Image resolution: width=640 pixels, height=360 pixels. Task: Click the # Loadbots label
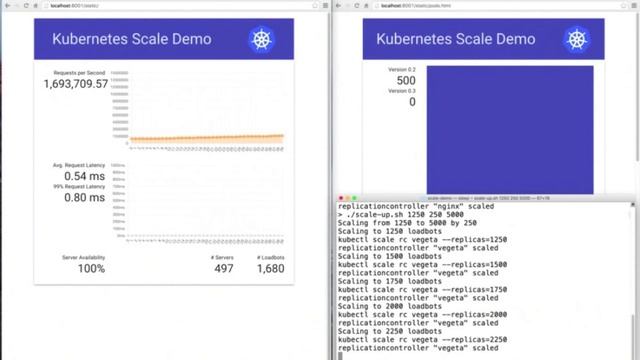tap(271, 258)
